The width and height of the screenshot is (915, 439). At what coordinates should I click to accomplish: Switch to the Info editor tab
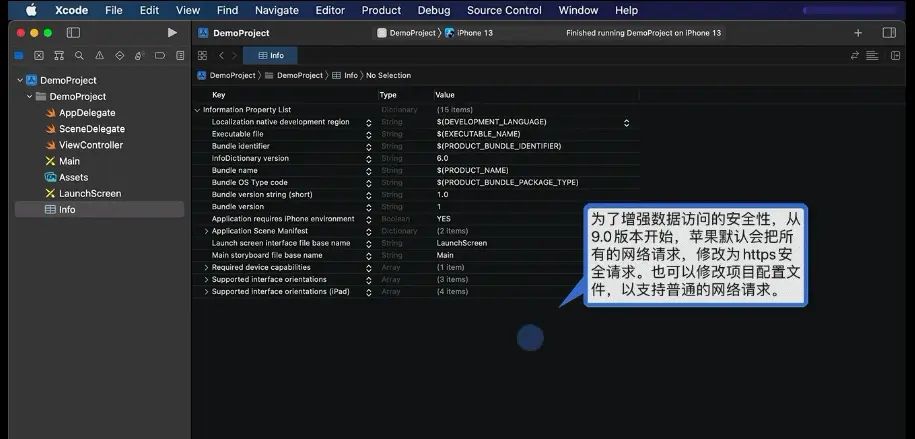point(270,55)
